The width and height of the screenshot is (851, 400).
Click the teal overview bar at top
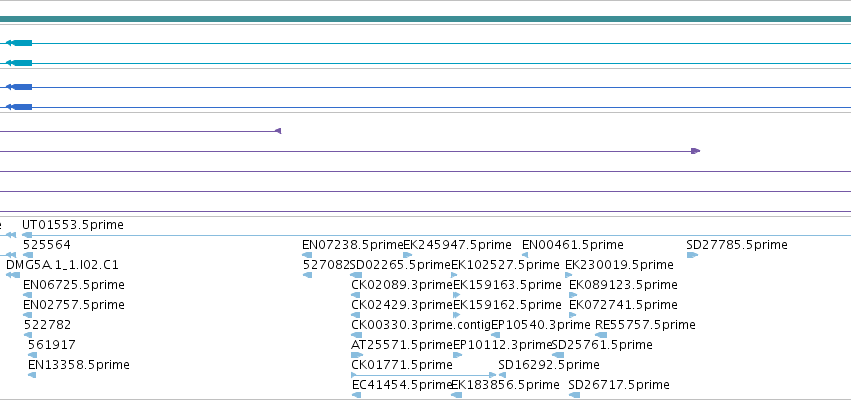426,19
